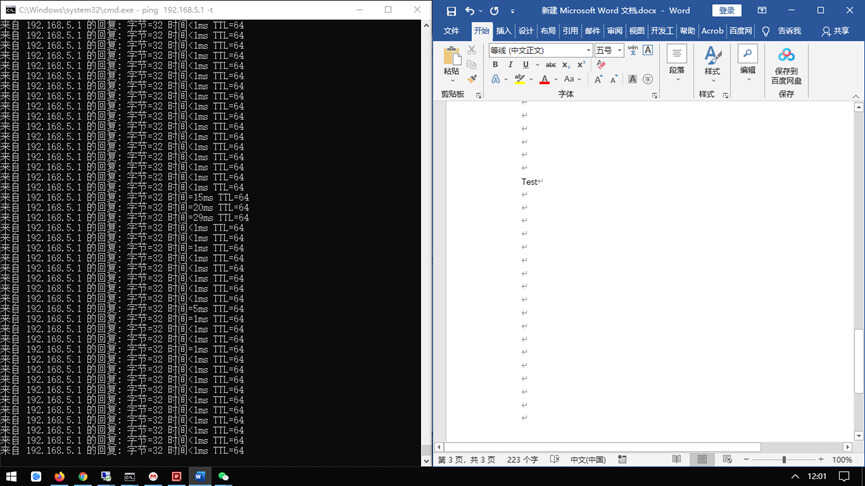
Task: Click the zoom slider in status bar
Action: (784, 460)
